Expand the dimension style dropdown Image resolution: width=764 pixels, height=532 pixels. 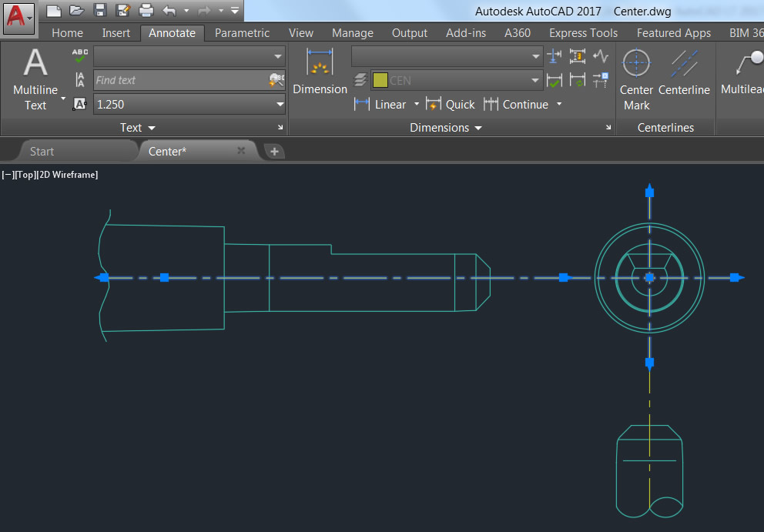(x=534, y=55)
